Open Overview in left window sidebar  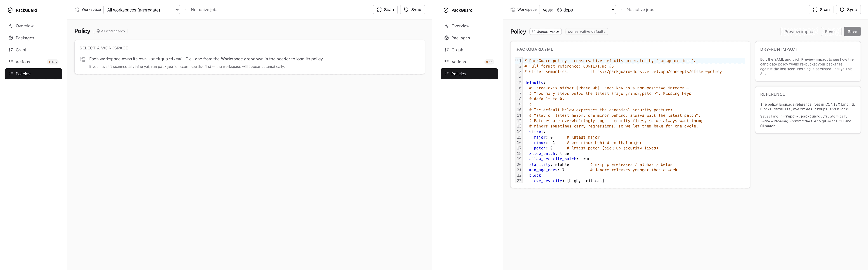click(33, 26)
